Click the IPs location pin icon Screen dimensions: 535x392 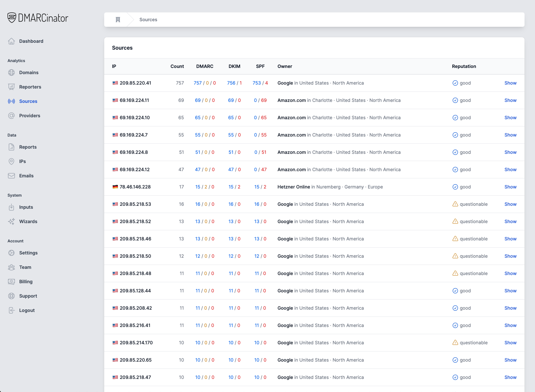point(11,161)
